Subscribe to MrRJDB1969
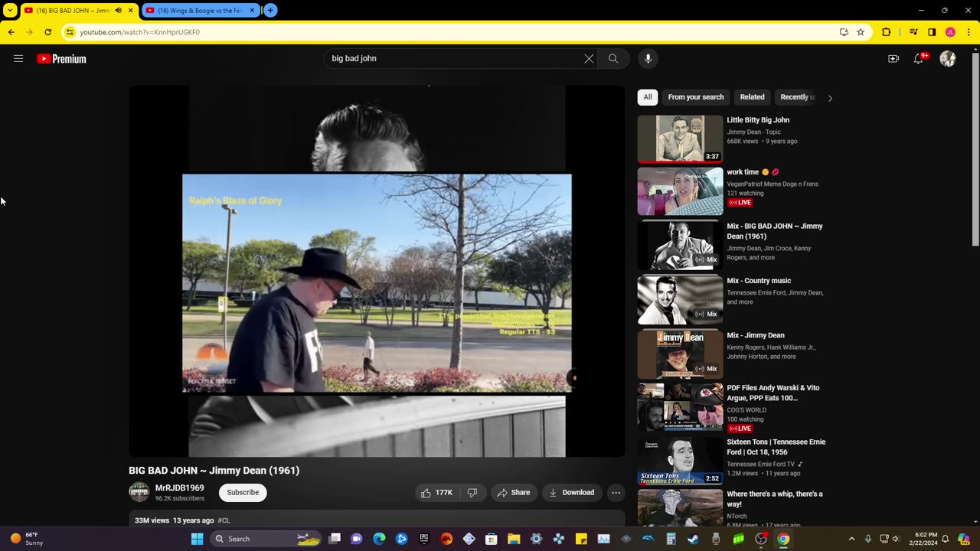Viewport: 980px width, 551px height. coord(243,493)
